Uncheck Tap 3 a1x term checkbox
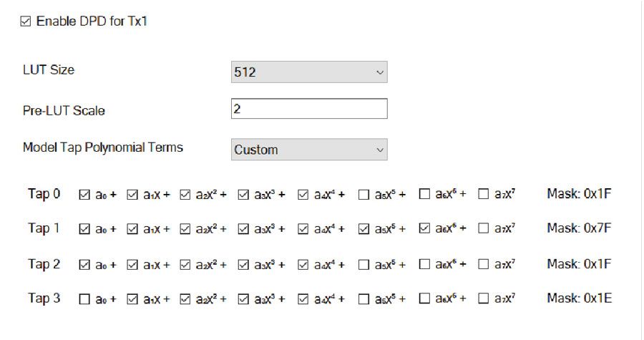Viewport: 644px width, 340px height. [132, 298]
